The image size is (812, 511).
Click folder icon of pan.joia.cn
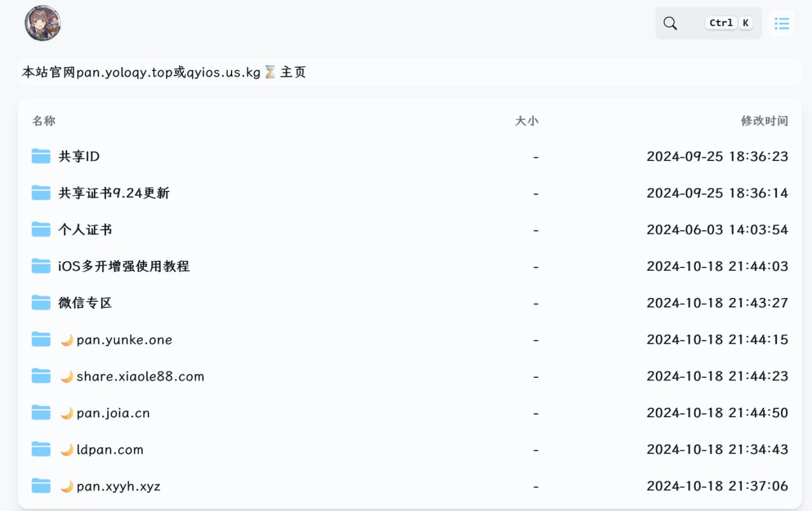pos(41,413)
